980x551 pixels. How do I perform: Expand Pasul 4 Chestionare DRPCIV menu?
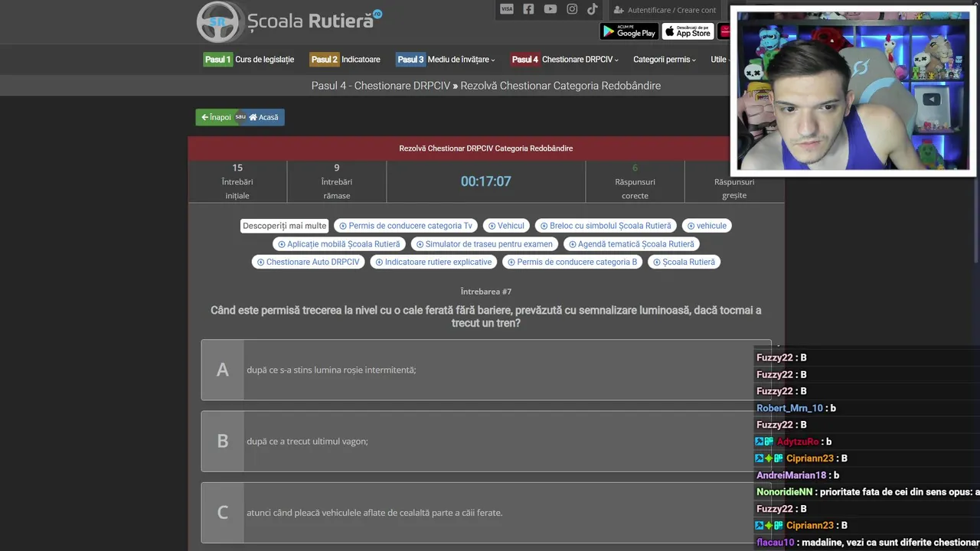(x=564, y=60)
